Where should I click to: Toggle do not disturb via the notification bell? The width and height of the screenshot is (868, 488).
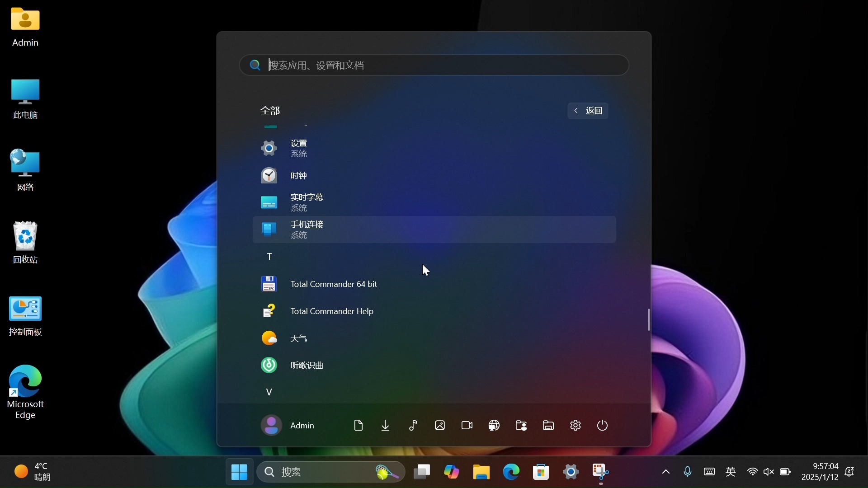(x=849, y=472)
